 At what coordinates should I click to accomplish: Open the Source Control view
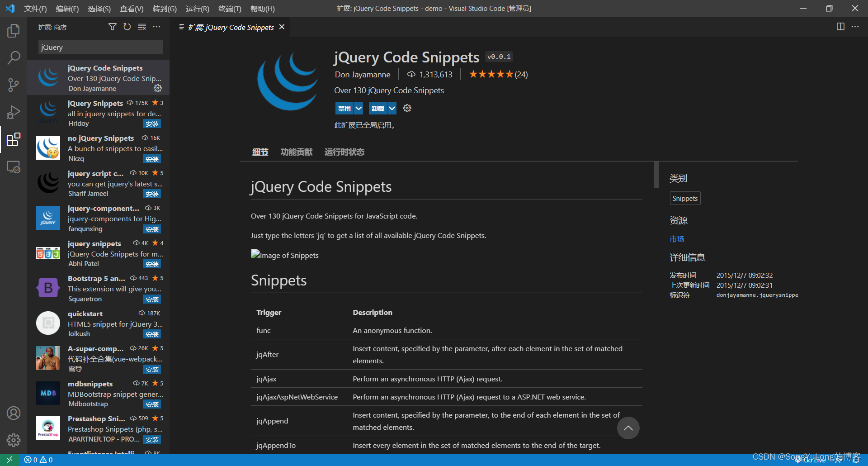[14, 85]
